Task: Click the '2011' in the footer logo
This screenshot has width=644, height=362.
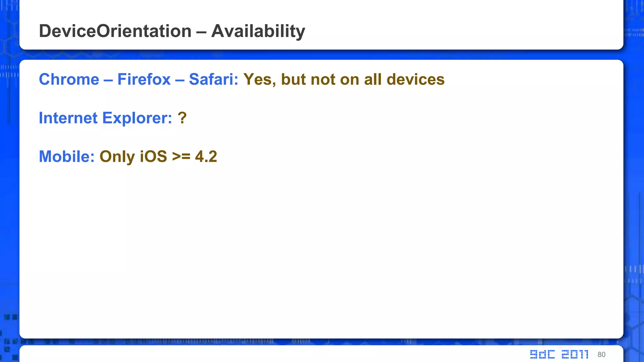Action: coord(575,354)
